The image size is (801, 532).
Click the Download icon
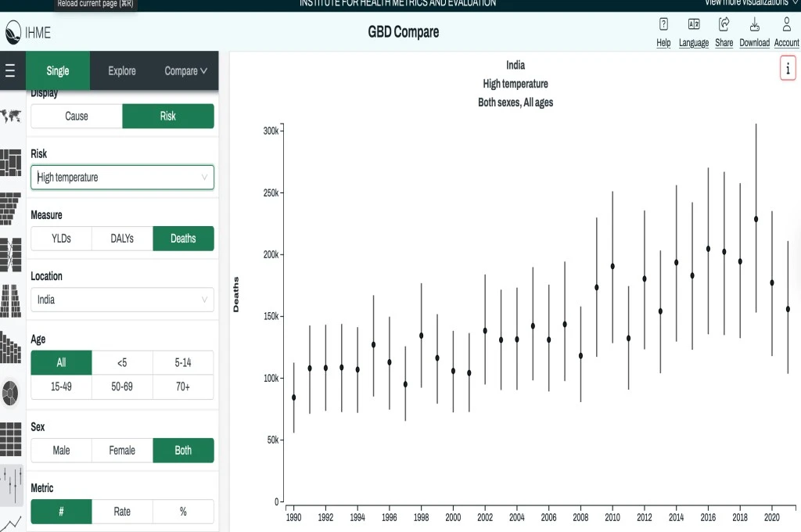754,24
